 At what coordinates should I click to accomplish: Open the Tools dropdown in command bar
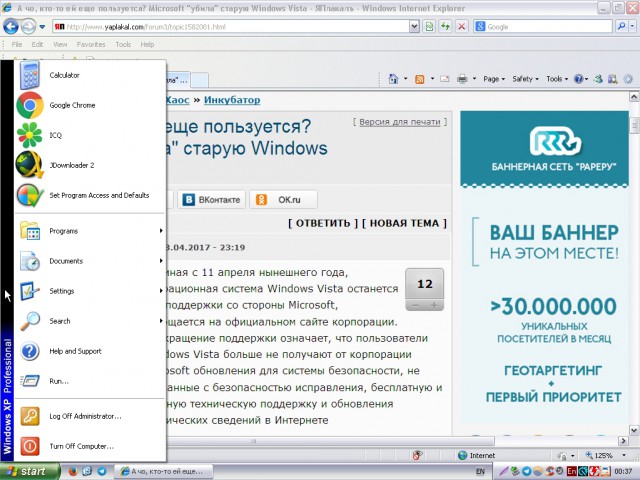(x=557, y=79)
